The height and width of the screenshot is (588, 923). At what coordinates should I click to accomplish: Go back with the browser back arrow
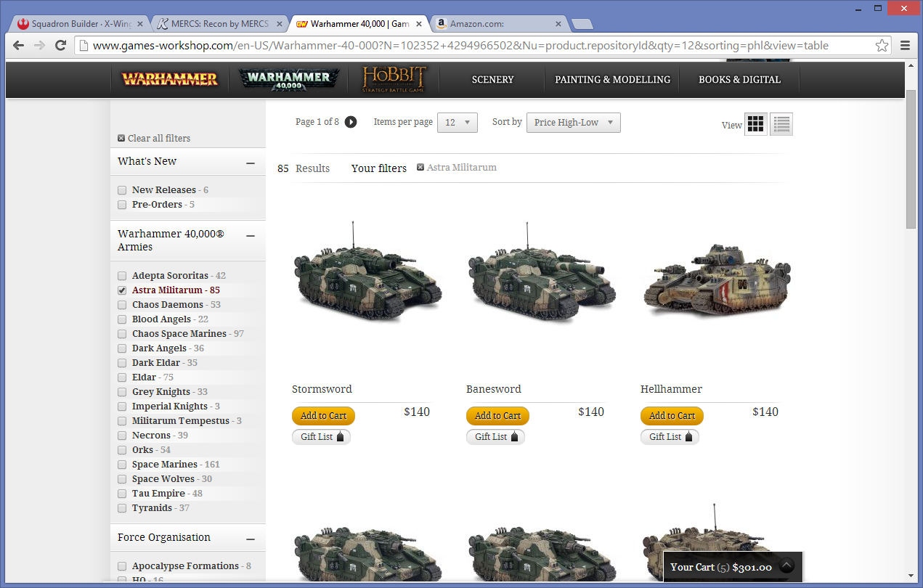[x=20, y=45]
